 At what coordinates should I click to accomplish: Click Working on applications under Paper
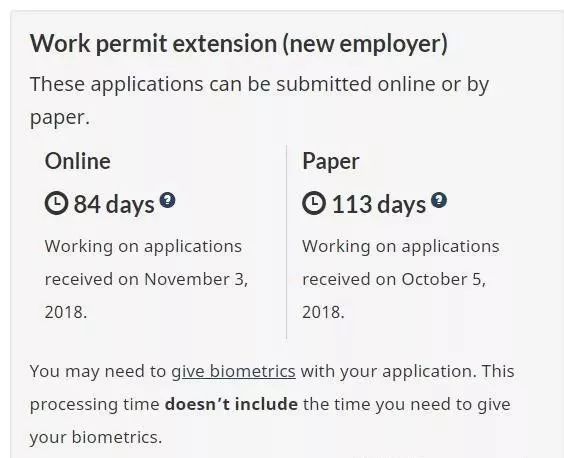pyautogui.click(x=401, y=247)
